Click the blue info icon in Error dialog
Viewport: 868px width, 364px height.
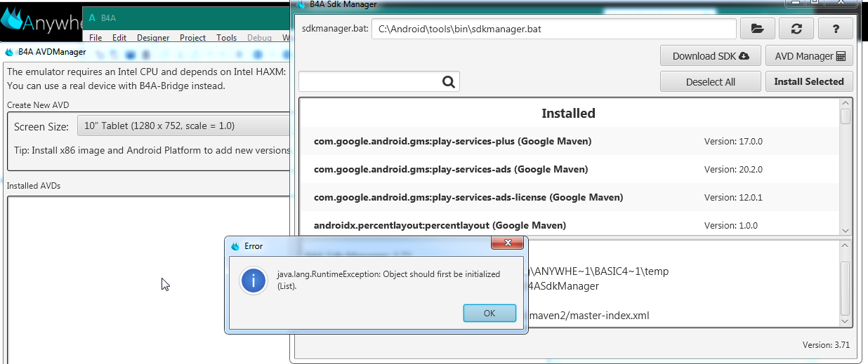[253, 281]
